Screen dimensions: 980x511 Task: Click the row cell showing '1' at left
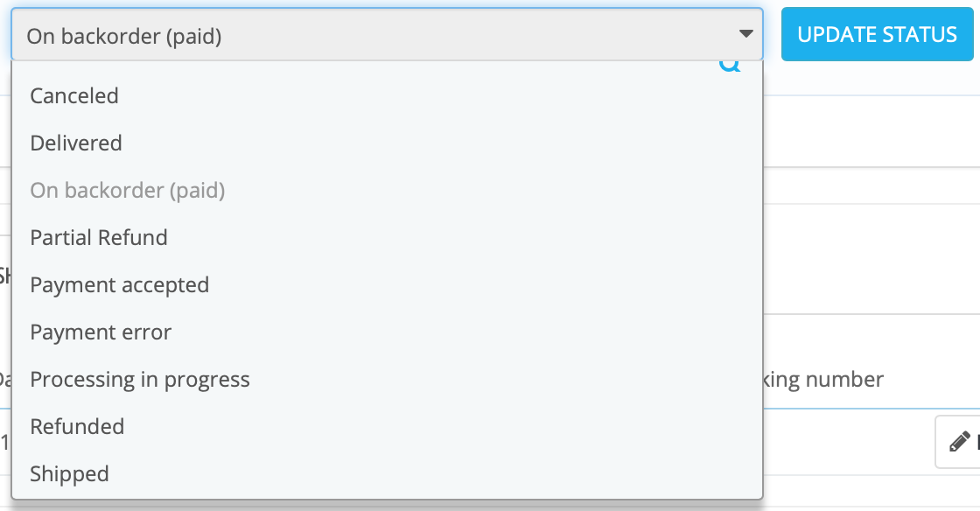4,442
